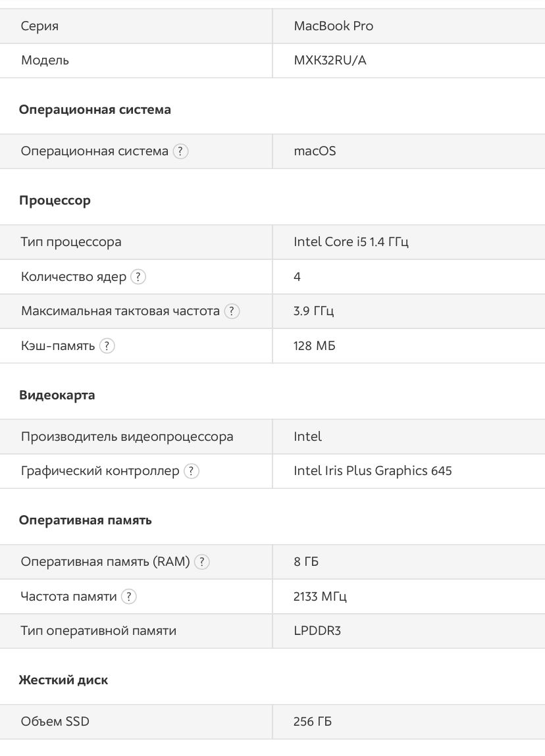Screen dimensions: 545x756
Task: Click the 2133 МГц frequency value
Action: (320, 597)
